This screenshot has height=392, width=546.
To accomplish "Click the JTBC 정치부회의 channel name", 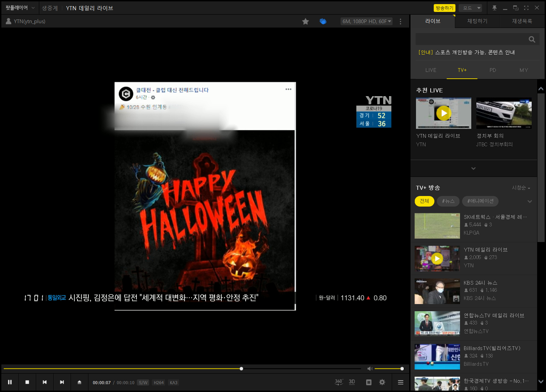I will coord(494,145).
